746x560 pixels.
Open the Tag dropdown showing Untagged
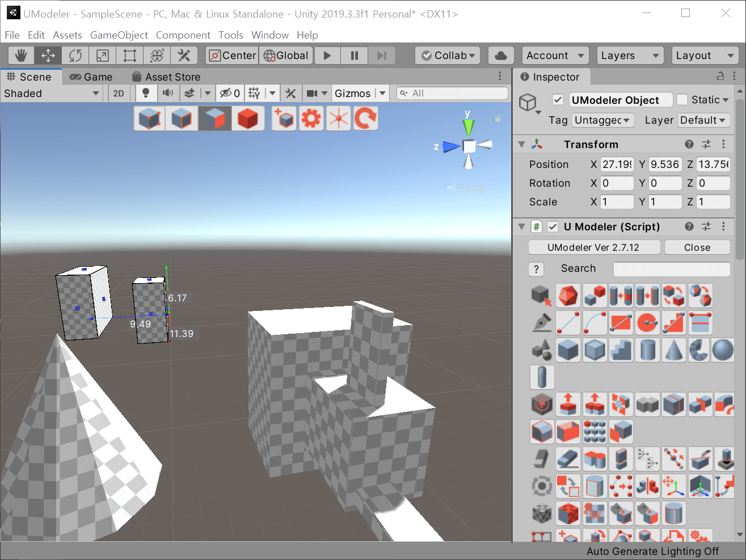[602, 120]
